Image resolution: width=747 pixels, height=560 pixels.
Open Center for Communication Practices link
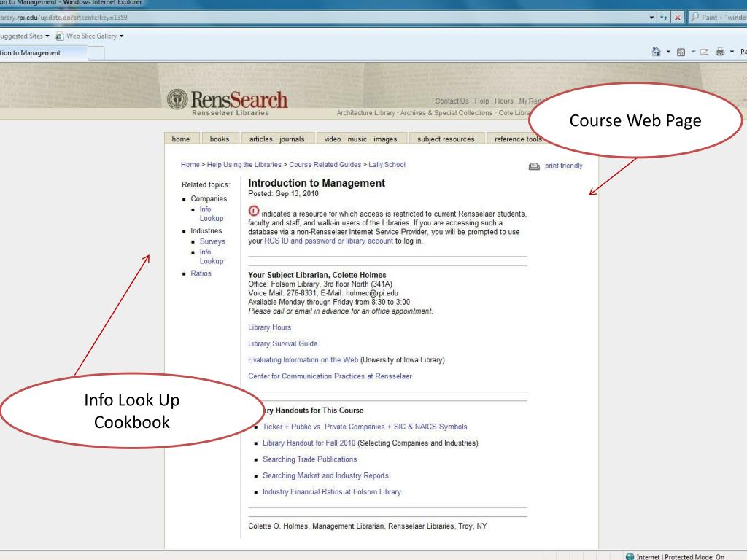click(330, 376)
